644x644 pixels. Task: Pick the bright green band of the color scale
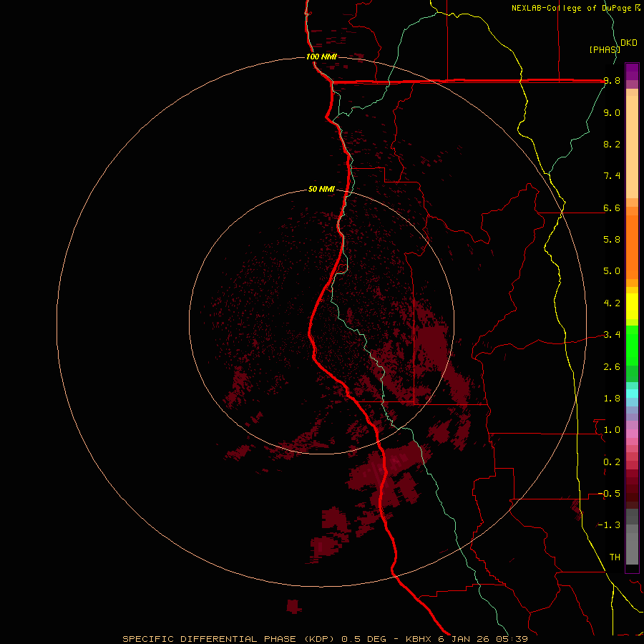point(632,345)
